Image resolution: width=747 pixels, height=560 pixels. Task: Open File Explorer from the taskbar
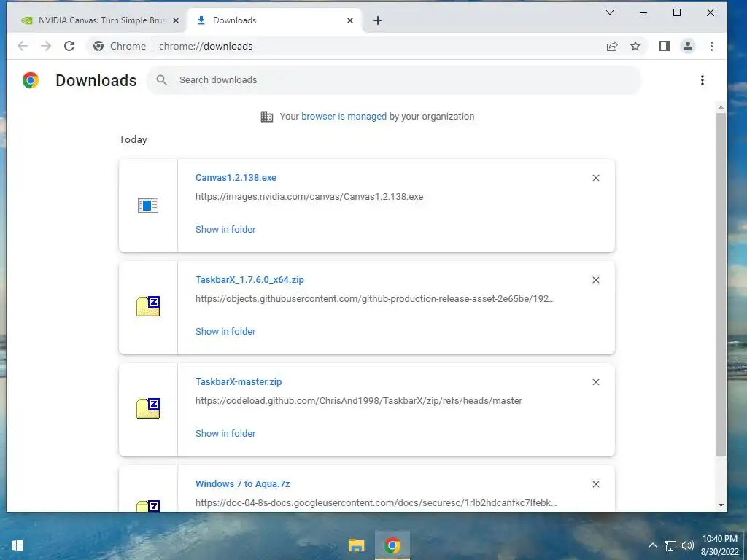(356, 545)
